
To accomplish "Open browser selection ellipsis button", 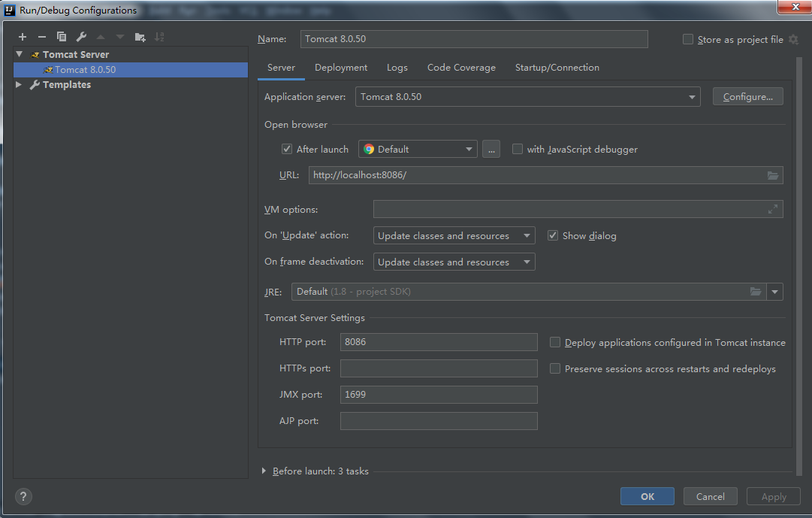I will click(x=491, y=150).
